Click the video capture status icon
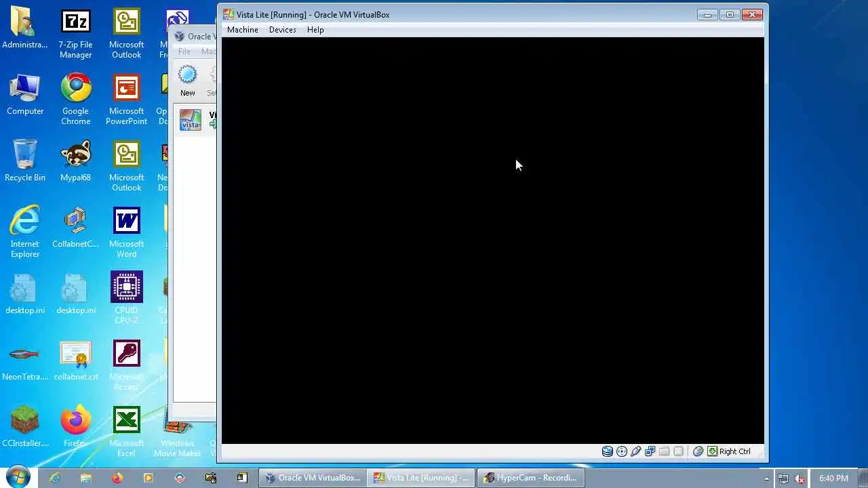 (679, 451)
